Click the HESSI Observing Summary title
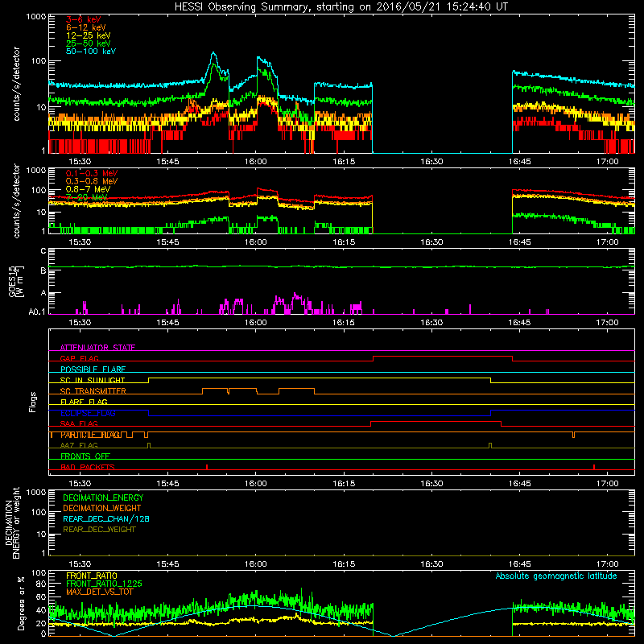644x644 pixels. click(x=341, y=7)
